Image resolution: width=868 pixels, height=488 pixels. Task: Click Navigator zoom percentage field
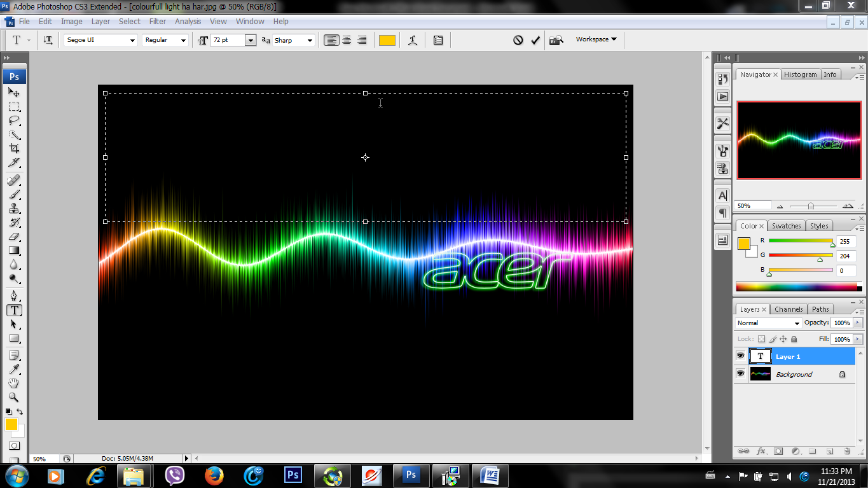click(752, 206)
